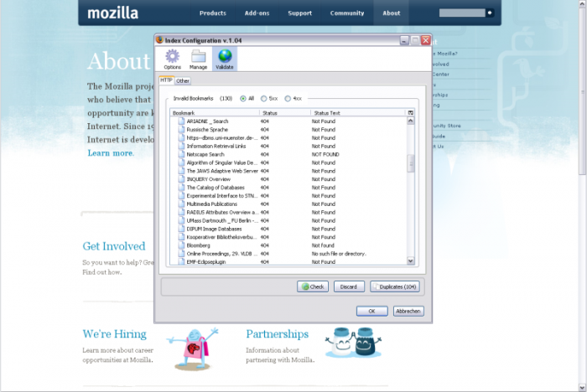Open the Manage folder icon
The width and height of the screenshot is (587, 392).
(x=198, y=59)
